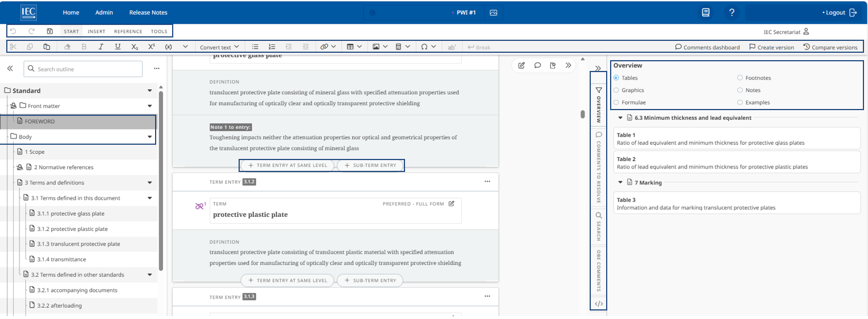Click the document note icon in floating toolbar
Screen dimensions: 868x319
(x=553, y=65)
